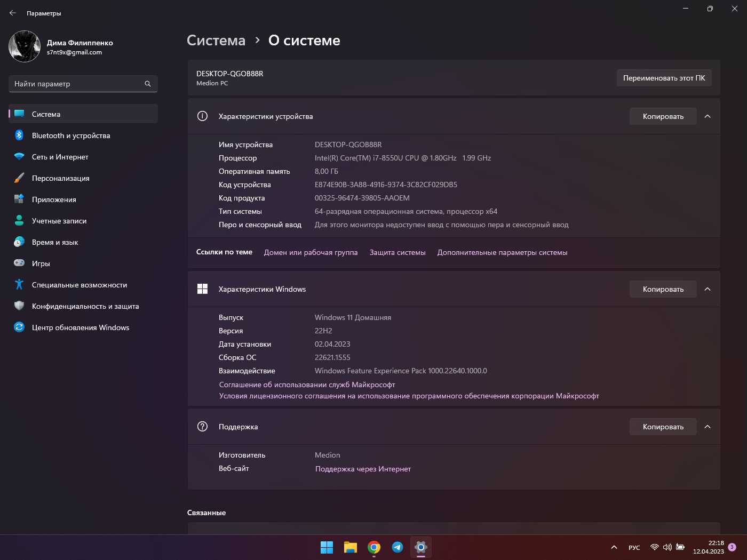Open the user profile avatar picture

[25, 46]
